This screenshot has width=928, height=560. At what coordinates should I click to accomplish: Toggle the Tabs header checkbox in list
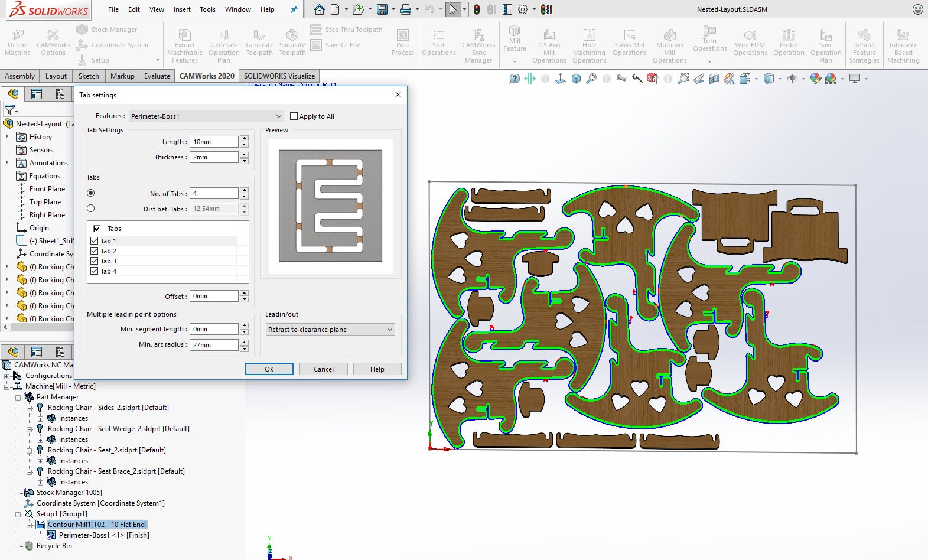click(x=97, y=229)
